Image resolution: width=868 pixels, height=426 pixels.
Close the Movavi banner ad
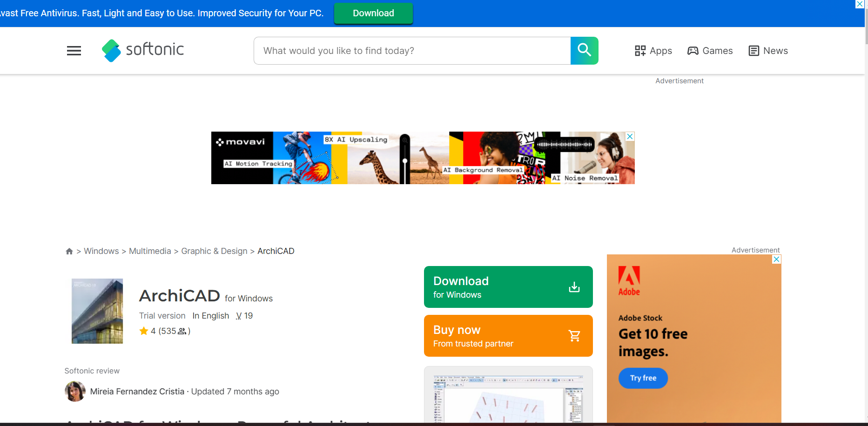[630, 136]
